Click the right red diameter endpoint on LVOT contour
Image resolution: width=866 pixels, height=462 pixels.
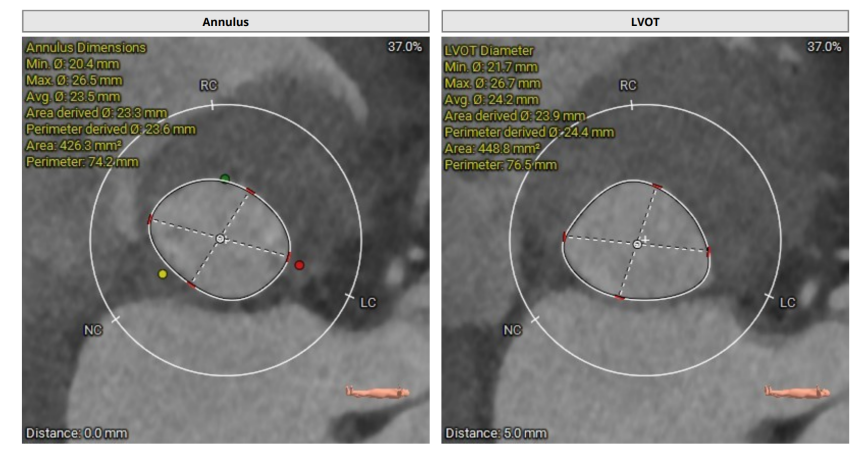(709, 252)
